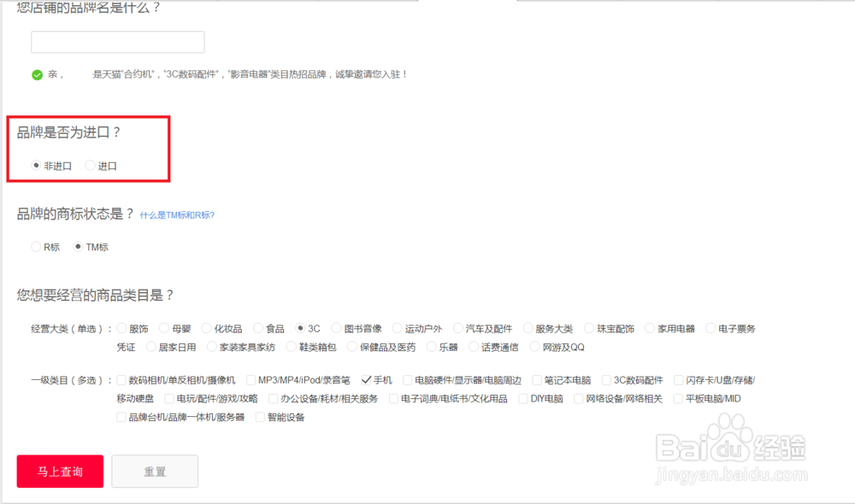The image size is (855, 504).
Task: Select 话费通信 as main category
Action: (x=474, y=347)
